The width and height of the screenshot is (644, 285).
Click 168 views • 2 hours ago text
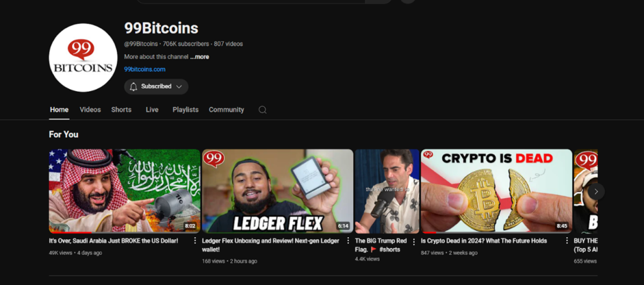[230, 261]
